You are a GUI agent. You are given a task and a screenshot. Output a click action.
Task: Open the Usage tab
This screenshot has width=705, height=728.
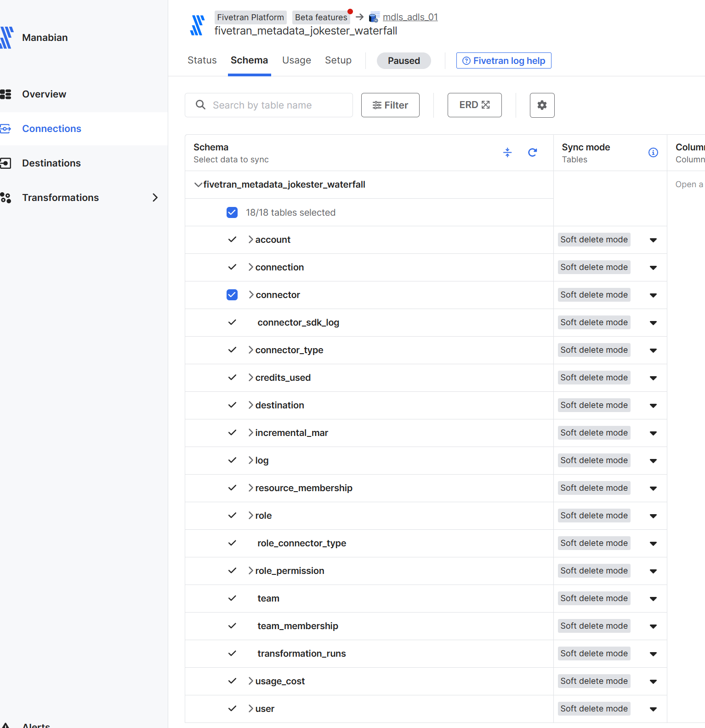[x=296, y=60]
